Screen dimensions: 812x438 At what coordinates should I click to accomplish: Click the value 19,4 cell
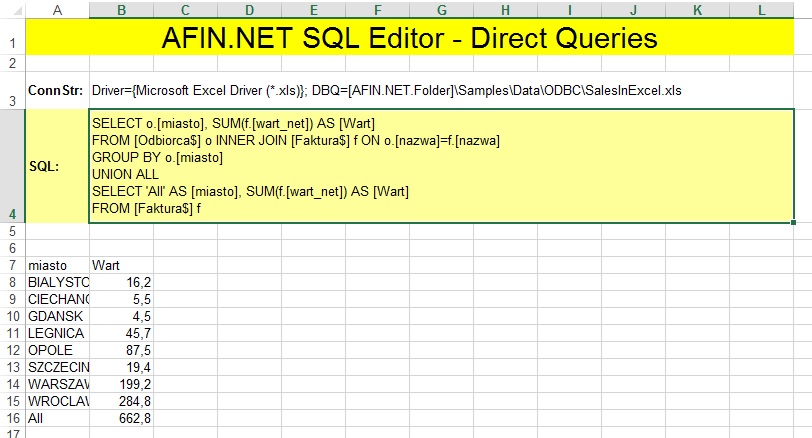pos(121,367)
